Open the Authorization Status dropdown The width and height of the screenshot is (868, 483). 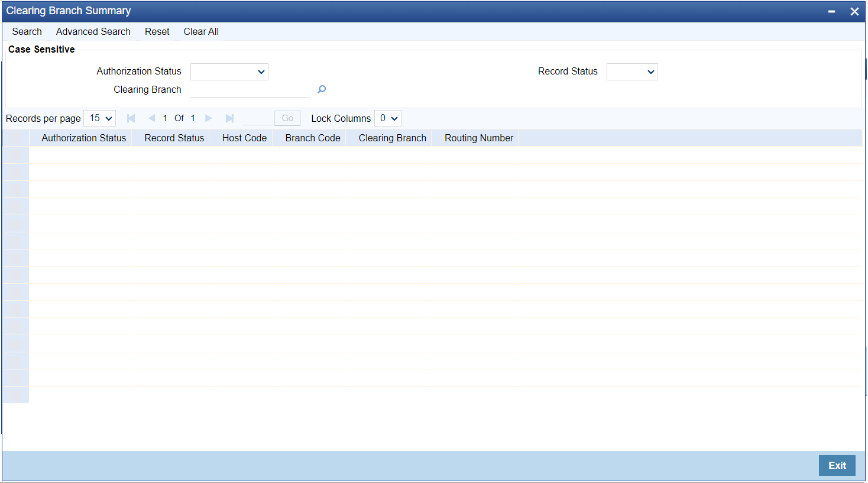pos(229,72)
